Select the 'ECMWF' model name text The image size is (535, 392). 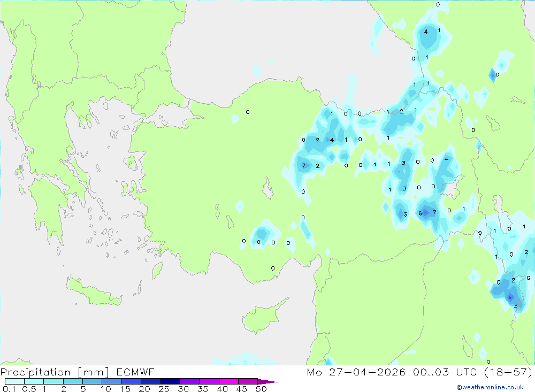pyautogui.click(x=135, y=372)
